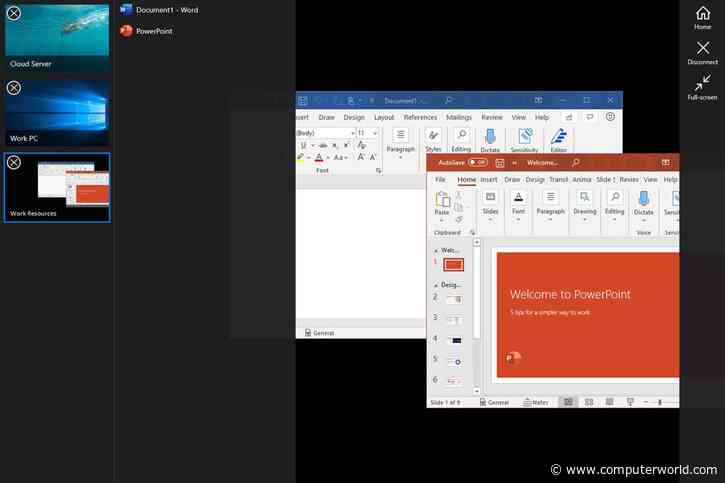The image size is (725, 483).
Task: Collapse the Design slide section
Action: pyautogui.click(x=436, y=285)
